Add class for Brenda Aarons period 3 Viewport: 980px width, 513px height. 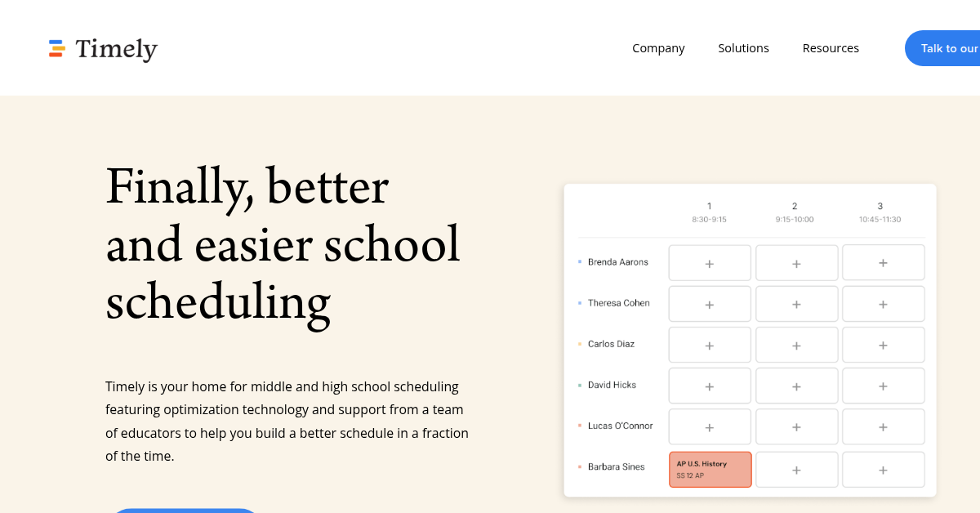pyautogui.click(x=883, y=263)
